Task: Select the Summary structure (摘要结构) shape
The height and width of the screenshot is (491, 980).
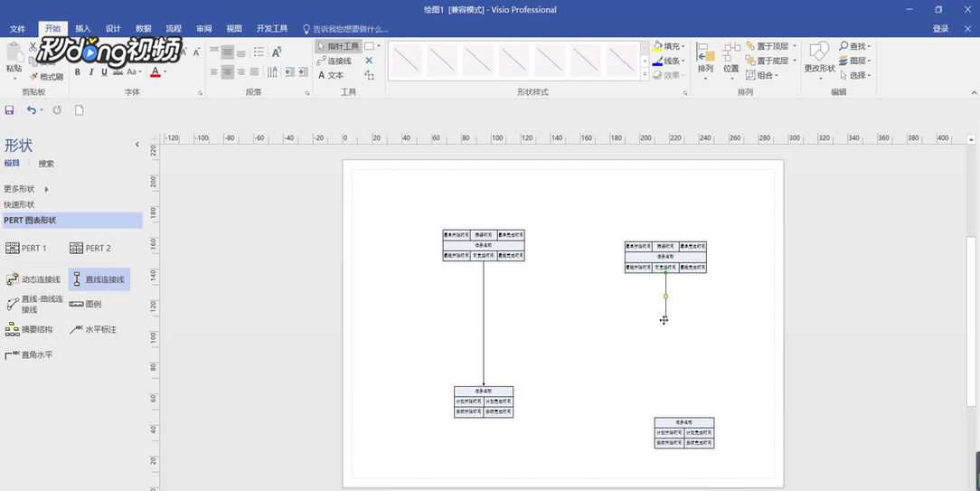Action: 29,329
